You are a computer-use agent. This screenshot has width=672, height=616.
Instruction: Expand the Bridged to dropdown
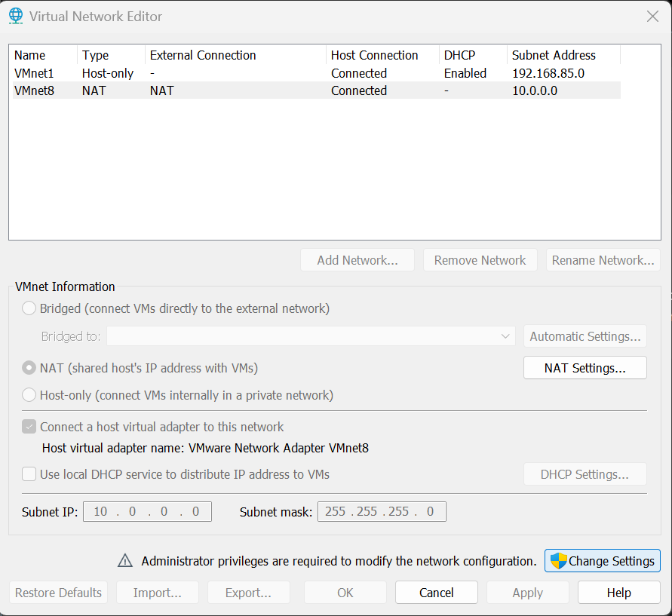pyautogui.click(x=311, y=336)
